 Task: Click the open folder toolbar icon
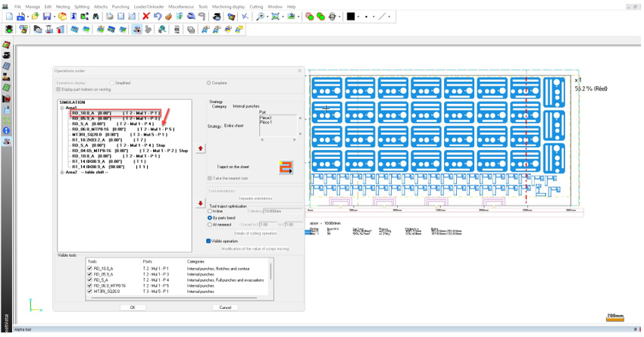(x=36, y=17)
